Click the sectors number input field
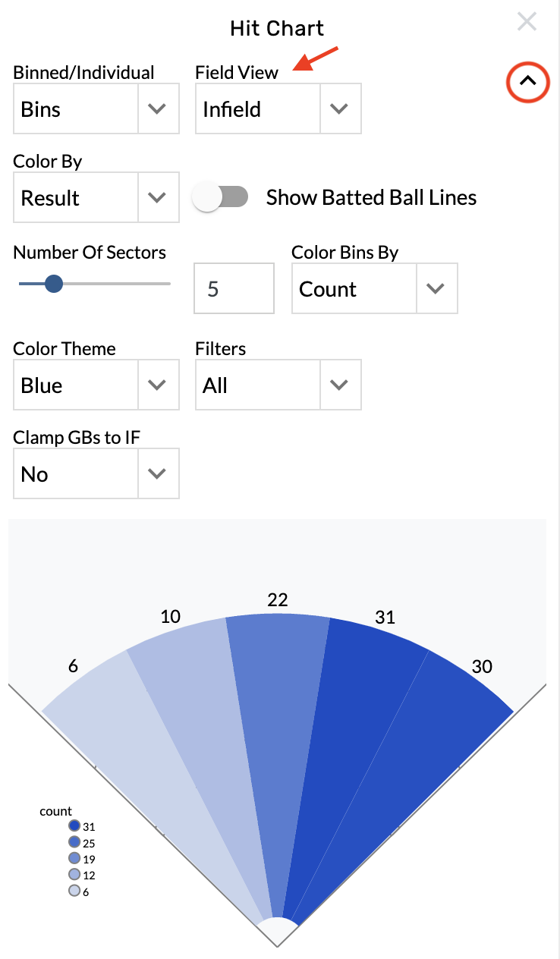Image resolution: width=560 pixels, height=959 pixels. (x=234, y=289)
